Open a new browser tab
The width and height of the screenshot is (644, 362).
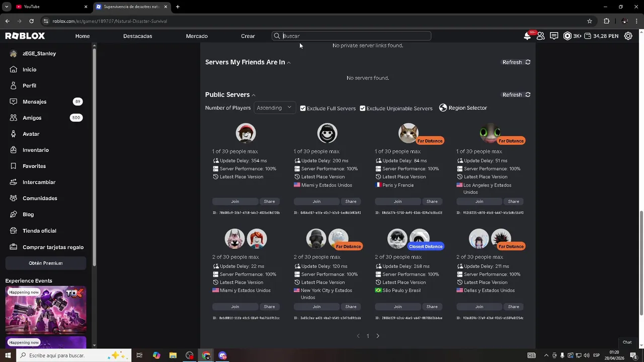tap(178, 7)
